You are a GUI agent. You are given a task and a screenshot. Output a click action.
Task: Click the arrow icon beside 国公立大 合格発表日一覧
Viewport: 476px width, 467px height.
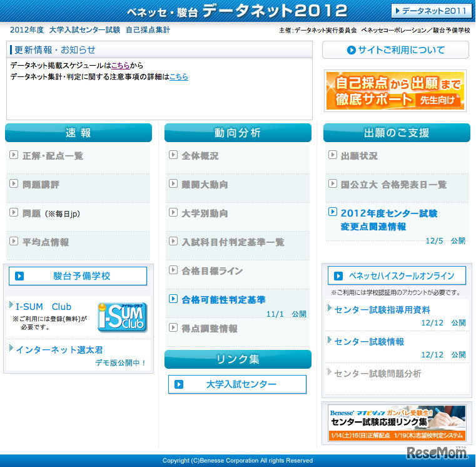332,183
